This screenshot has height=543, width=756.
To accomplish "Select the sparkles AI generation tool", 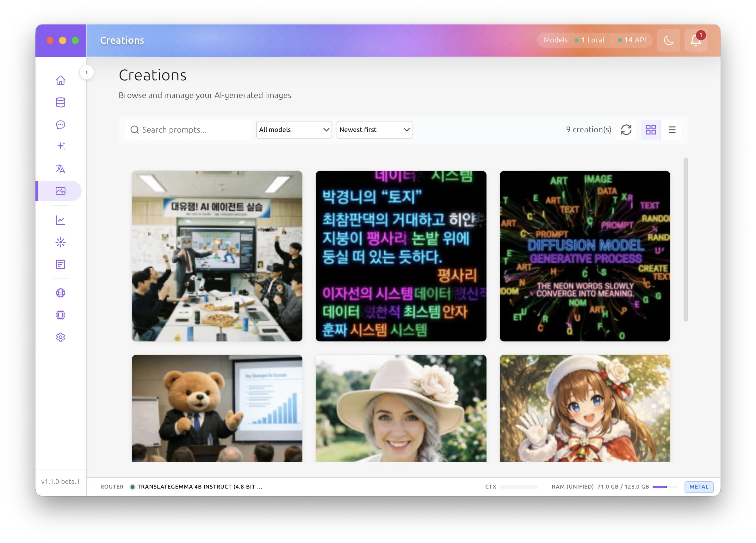I will point(60,146).
